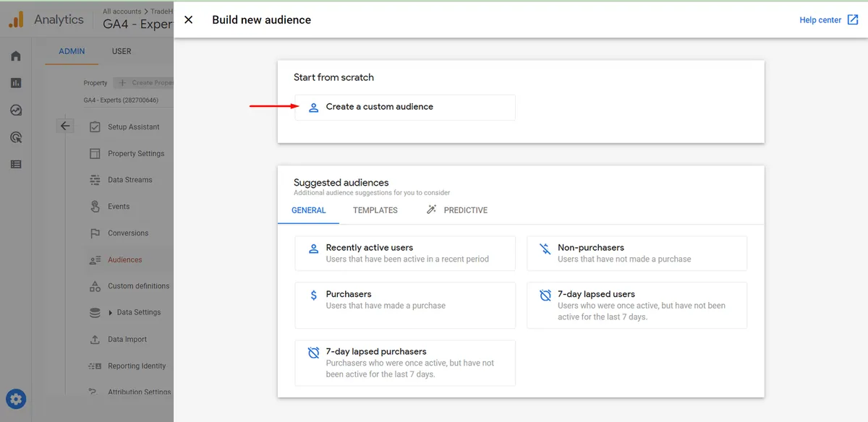Image resolution: width=868 pixels, height=422 pixels.
Task: Click the alarm-off icon on 7-day lapsed purchasers
Action: tap(313, 353)
